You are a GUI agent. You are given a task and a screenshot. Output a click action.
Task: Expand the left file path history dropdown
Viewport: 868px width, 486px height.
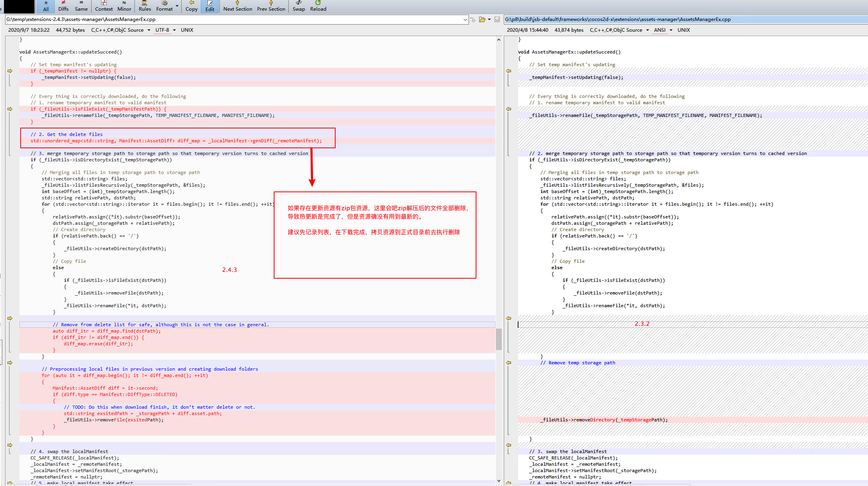pyautogui.click(x=465, y=19)
